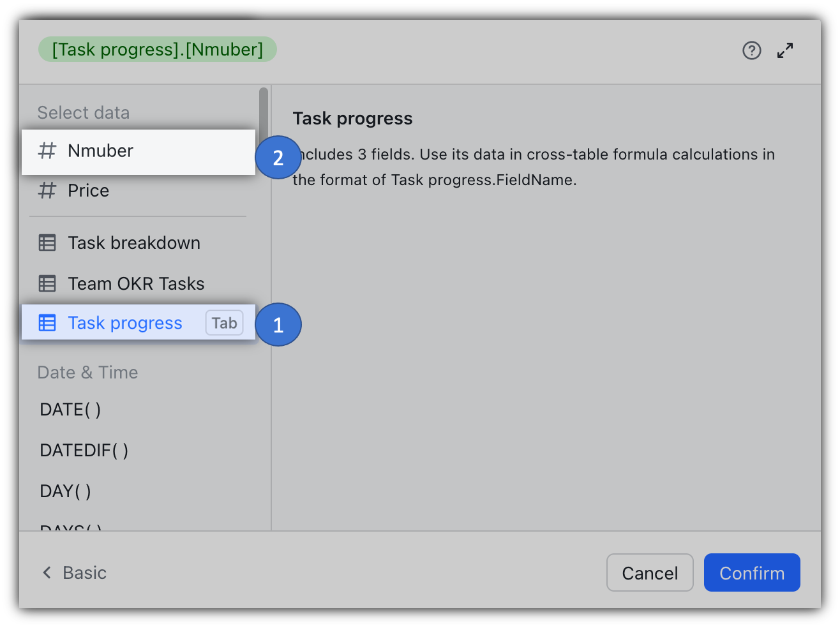Select the Nmuber field in the data list

point(100,151)
